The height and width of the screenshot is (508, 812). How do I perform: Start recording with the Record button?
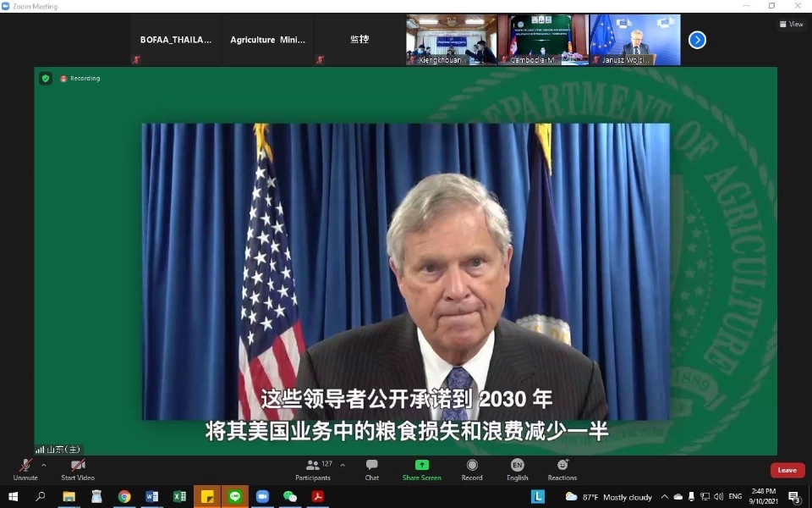(472, 466)
